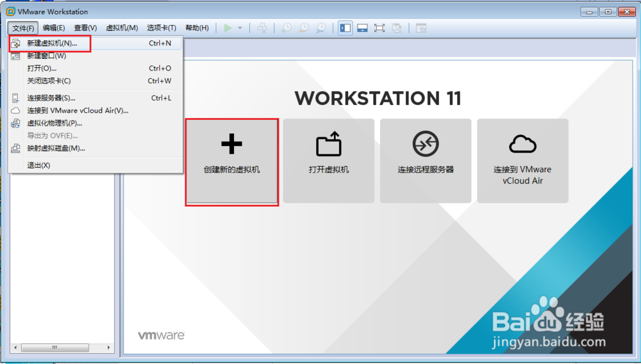Select 连接服务器(S)... menu entry
Image resolution: width=641 pixels, height=364 pixels.
click(x=96, y=98)
